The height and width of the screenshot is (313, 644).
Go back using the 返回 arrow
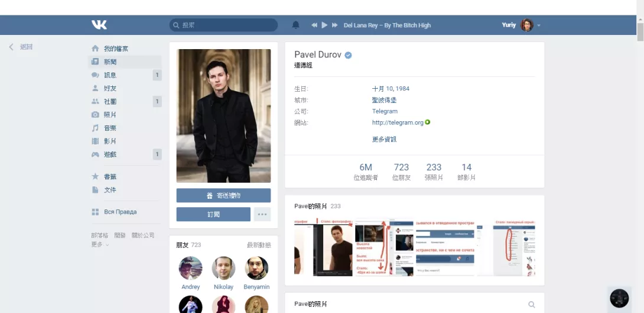[11, 47]
